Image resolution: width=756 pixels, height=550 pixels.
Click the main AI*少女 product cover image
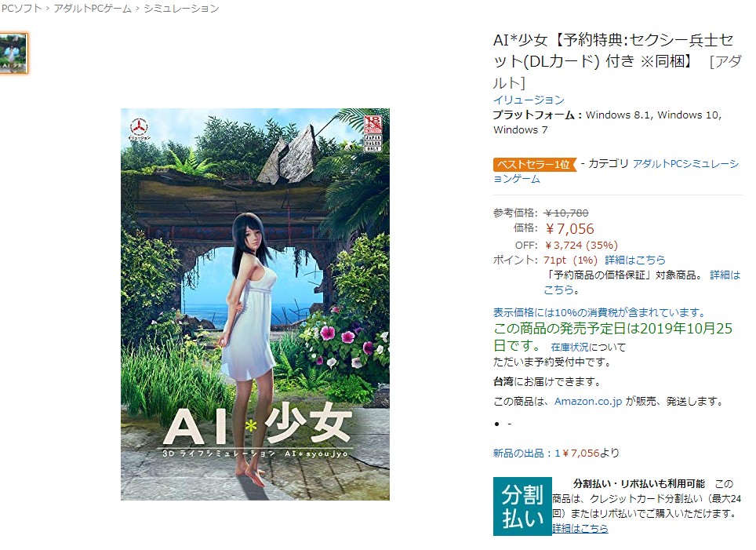click(255, 304)
